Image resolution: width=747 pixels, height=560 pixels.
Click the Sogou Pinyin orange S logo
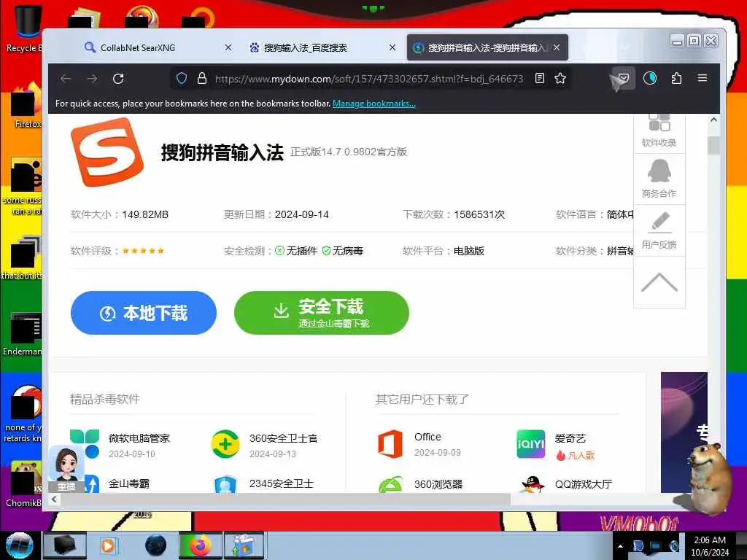click(x=107, y=152)
